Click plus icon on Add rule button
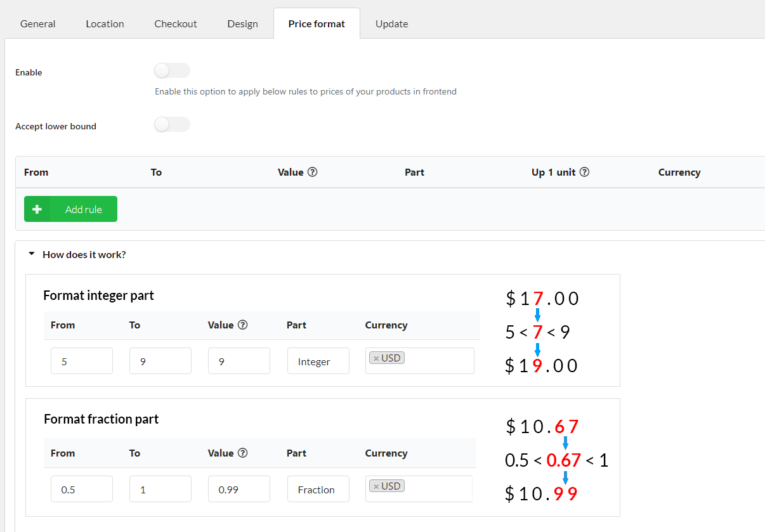The height and width of the screenshot is (532, 765). point(37,209)
